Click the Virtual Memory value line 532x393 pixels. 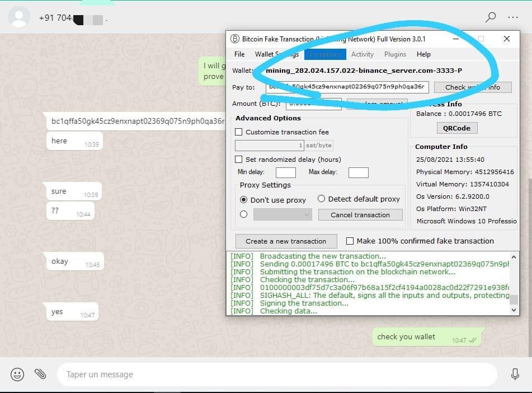[463, 184]
